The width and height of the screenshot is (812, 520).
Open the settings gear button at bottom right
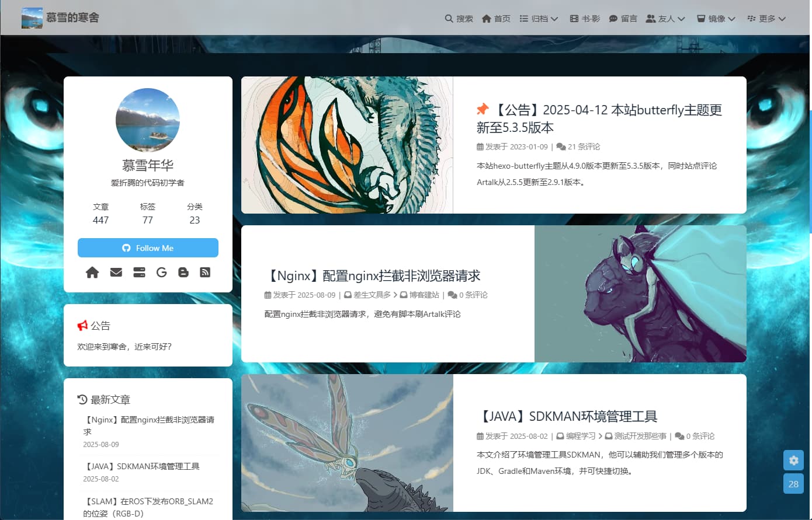[793, 460]
